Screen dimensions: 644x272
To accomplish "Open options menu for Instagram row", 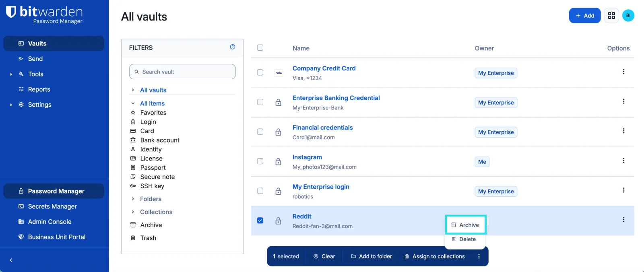I will tap(623, 161).
